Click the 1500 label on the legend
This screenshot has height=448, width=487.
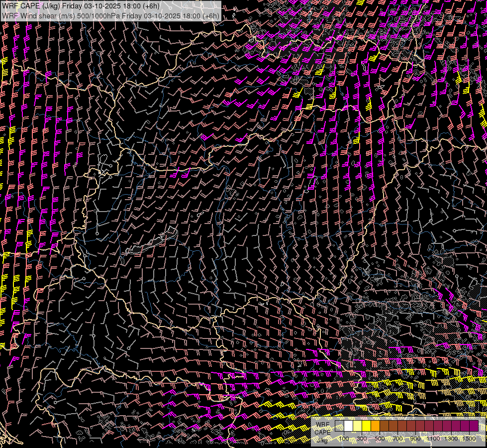point(469,439)
